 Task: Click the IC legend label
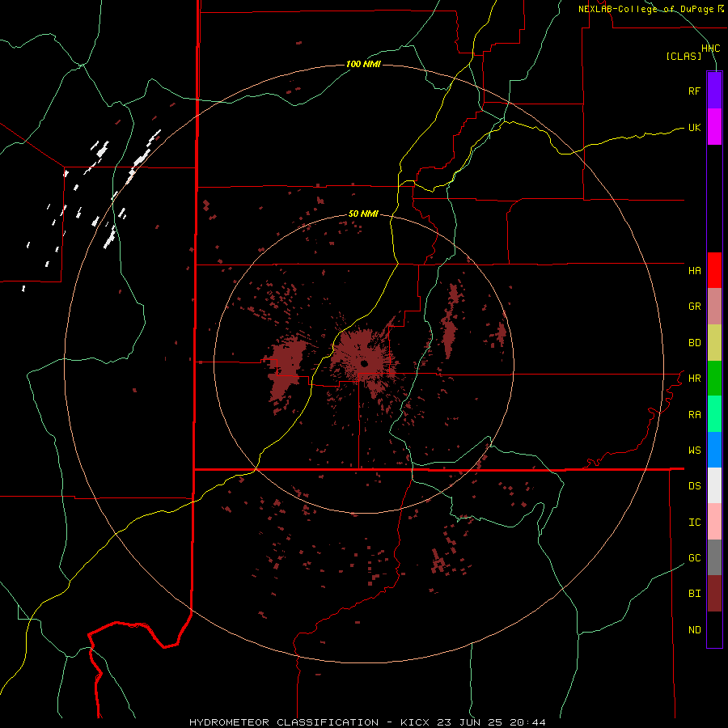tap(694, 523)
